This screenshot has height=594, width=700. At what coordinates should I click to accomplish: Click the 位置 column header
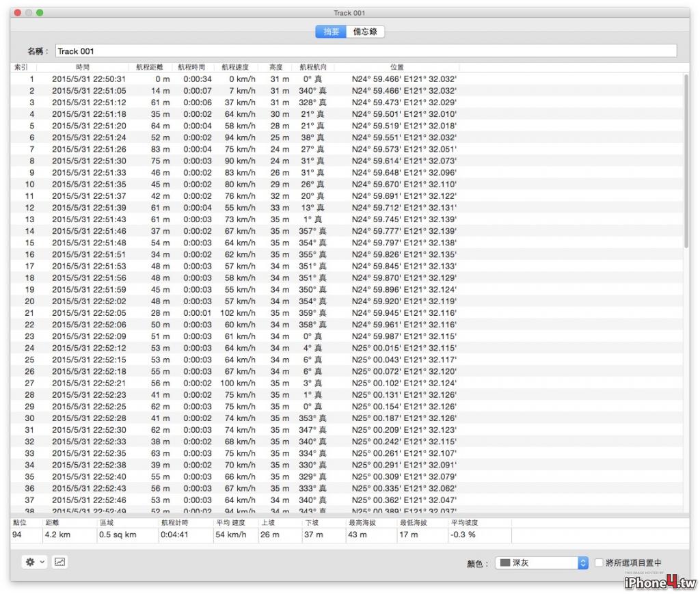pos(397,67)
